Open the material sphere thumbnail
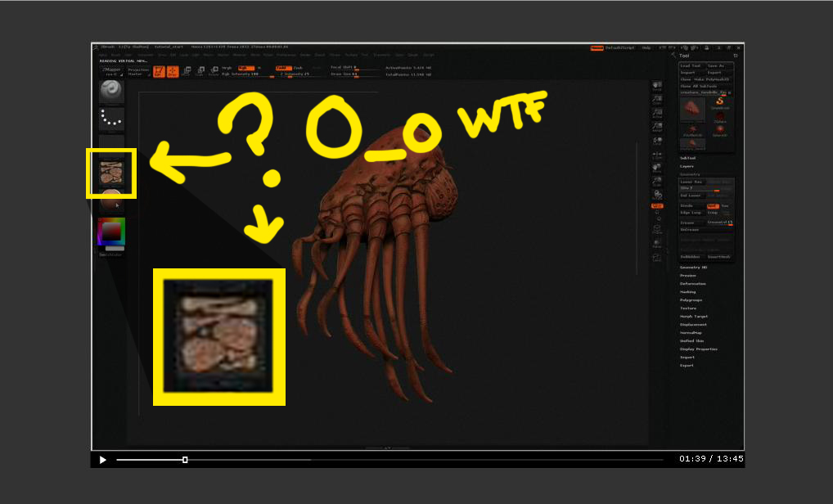The width and height of the screenshot is (833, 504). pos(111,200)
